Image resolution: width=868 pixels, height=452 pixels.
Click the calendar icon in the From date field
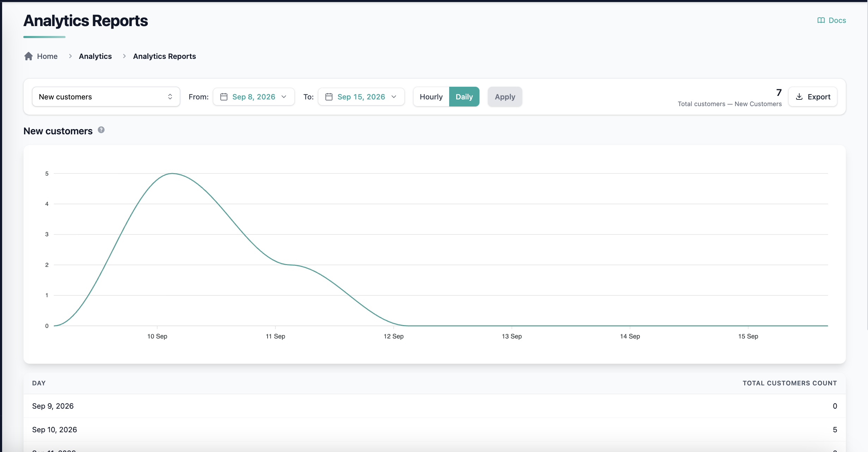tap(224, 97)
